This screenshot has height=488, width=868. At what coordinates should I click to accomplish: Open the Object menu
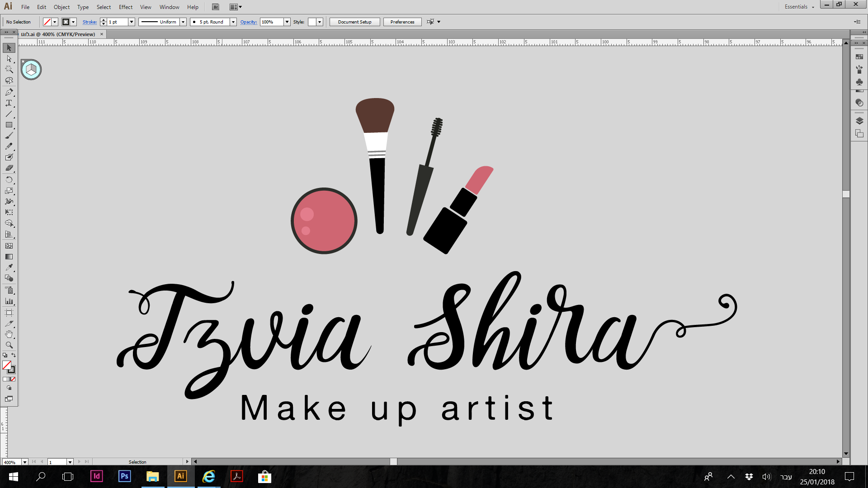pyautogui.click(x=61, y=7)
